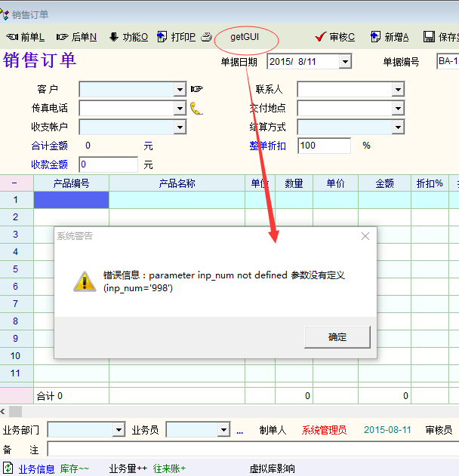Expand the 业务部门 department dropdown
This screenshot has width=459, height=476.
pyautogui.click(x=119, y=430)
